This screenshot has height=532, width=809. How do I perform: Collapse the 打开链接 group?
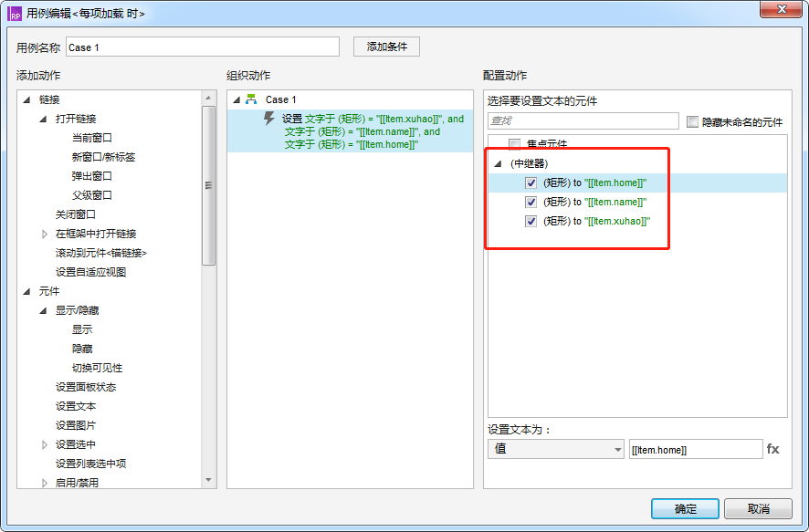43,119
